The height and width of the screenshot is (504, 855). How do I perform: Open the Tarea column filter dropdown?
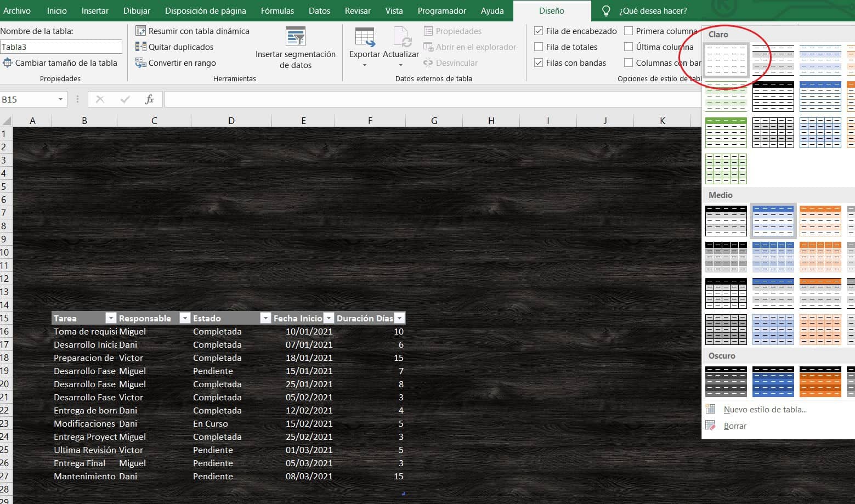coord(111,318)
